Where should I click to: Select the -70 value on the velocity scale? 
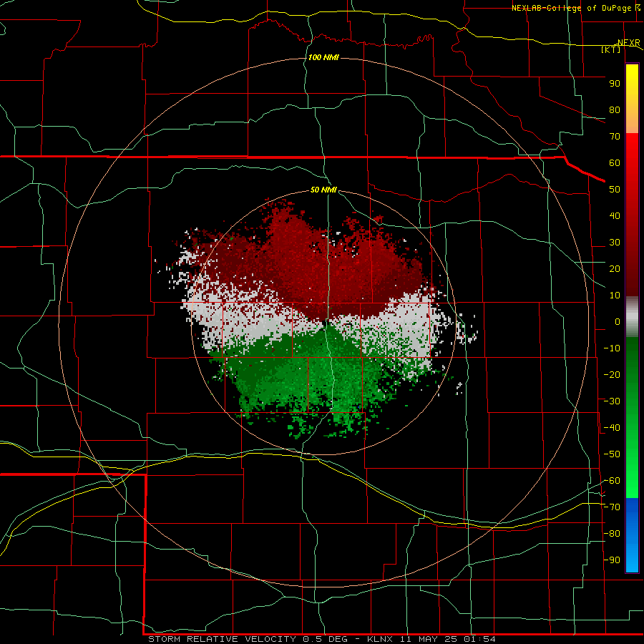point(612,507)
